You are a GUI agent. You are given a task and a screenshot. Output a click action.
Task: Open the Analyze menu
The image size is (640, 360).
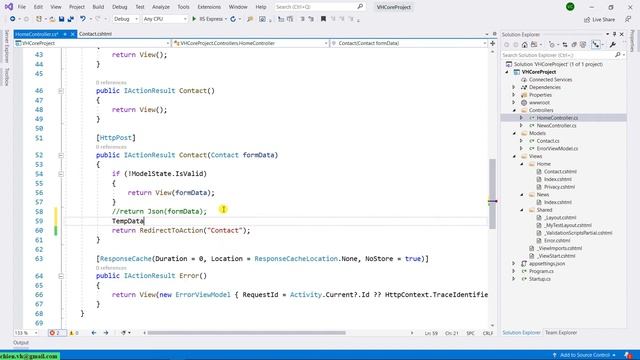click(160, 7)
